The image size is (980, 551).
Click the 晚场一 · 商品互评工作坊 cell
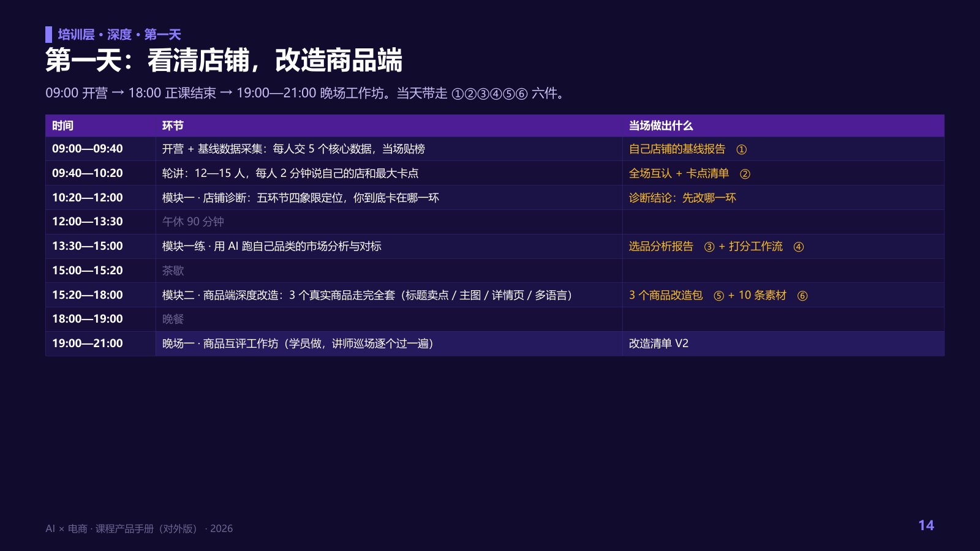point(389,343)
